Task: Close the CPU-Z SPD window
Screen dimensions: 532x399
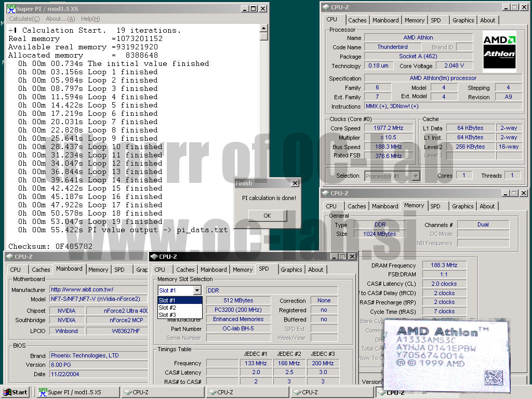Action: pos(352,257)
